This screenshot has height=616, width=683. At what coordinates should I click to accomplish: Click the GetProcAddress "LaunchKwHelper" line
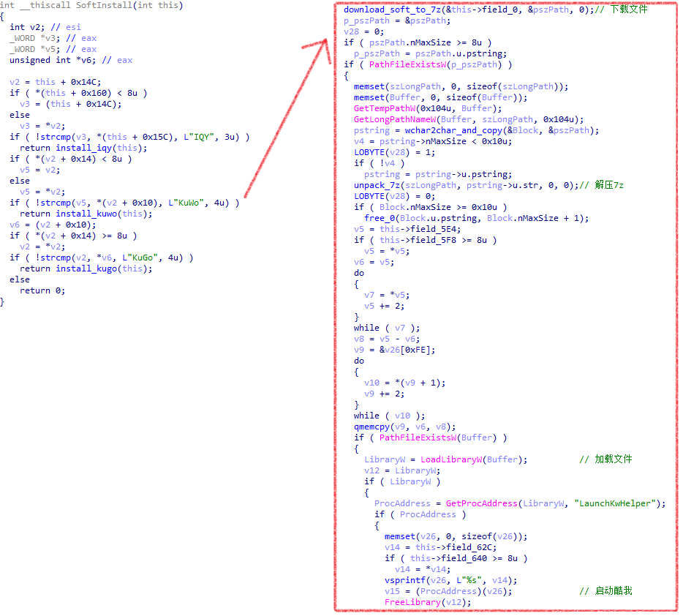520,503
